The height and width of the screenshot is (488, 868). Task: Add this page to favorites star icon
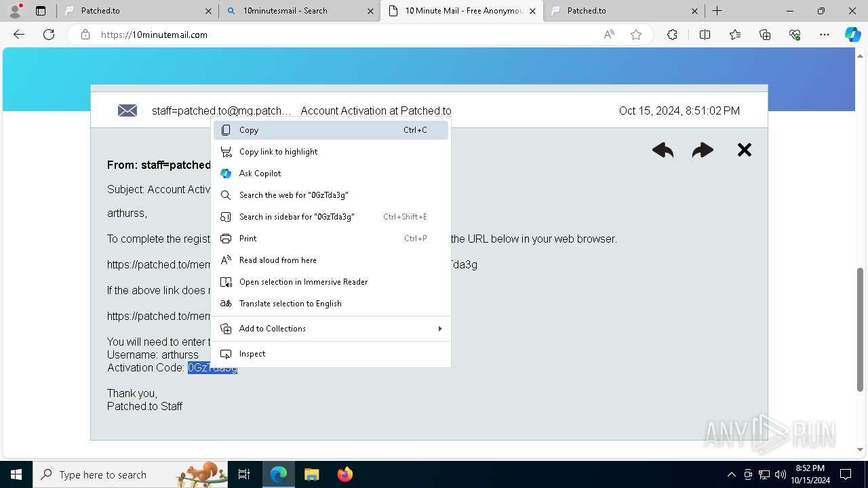(x=636, y=35)
